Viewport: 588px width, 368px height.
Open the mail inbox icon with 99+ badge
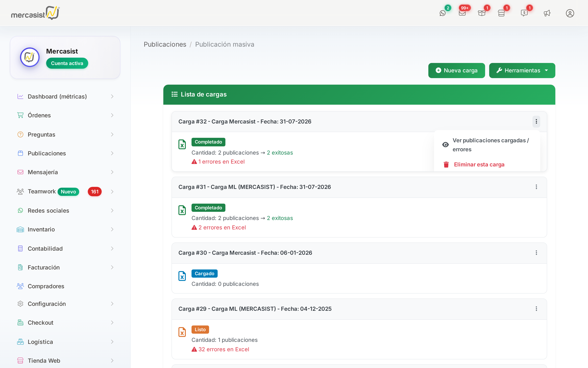click(462, 13)
